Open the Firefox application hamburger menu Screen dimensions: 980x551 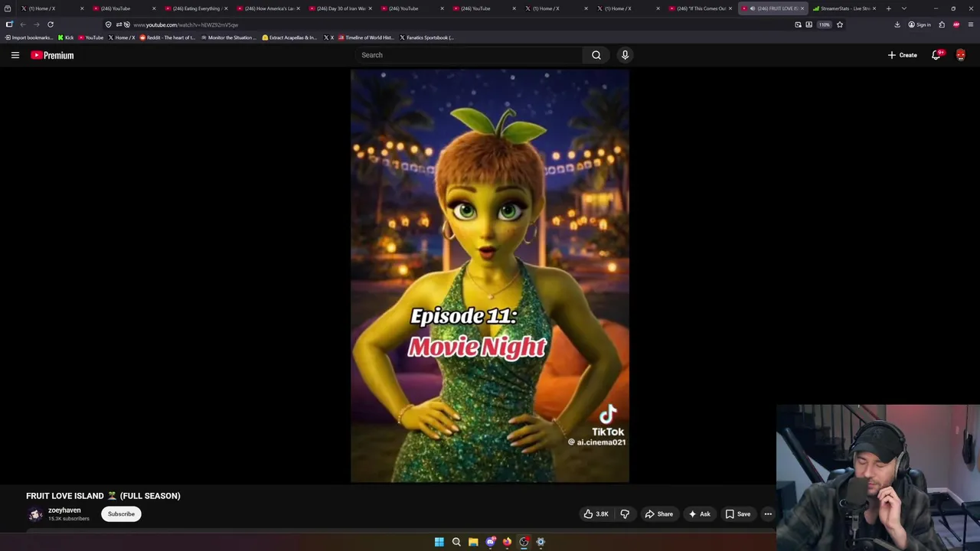click(x=970, y=24)
